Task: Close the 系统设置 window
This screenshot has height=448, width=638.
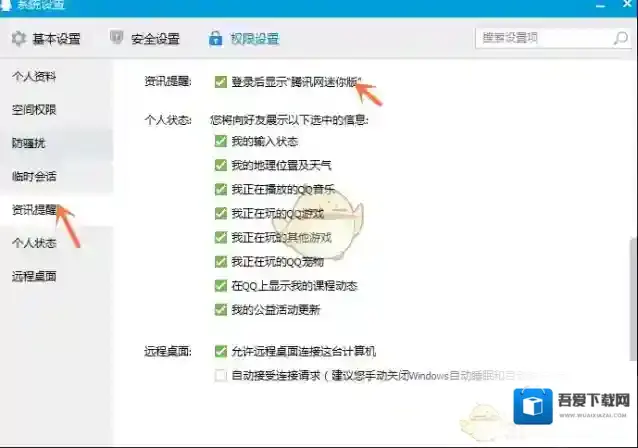Action: click(x=627, y=4)
